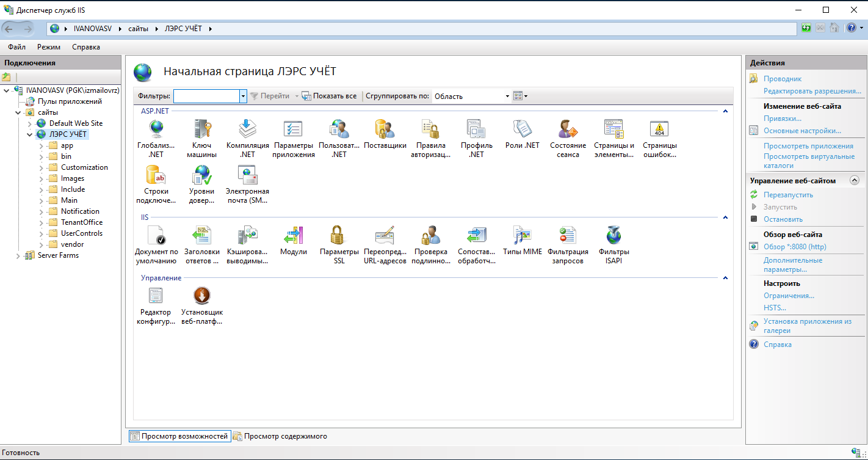Collapse the ЛЭРС УЧЁТ site node

(x=29, y=134)
